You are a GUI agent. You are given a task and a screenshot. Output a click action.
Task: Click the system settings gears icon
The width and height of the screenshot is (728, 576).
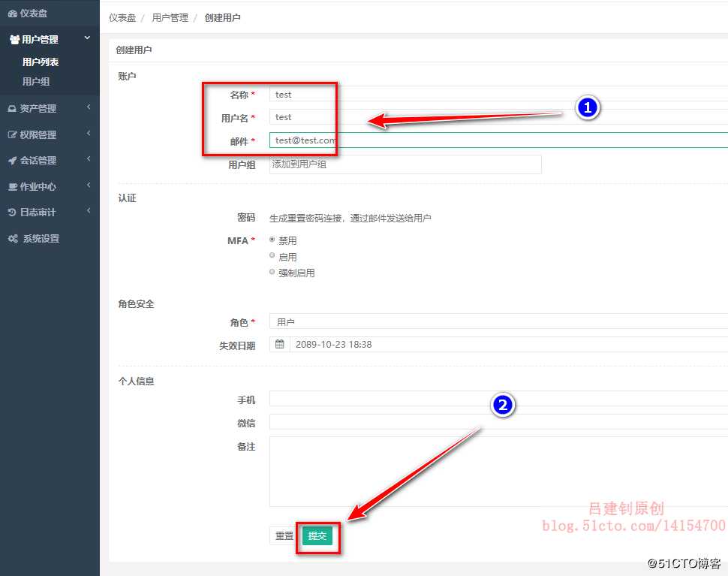coord(13,239)
